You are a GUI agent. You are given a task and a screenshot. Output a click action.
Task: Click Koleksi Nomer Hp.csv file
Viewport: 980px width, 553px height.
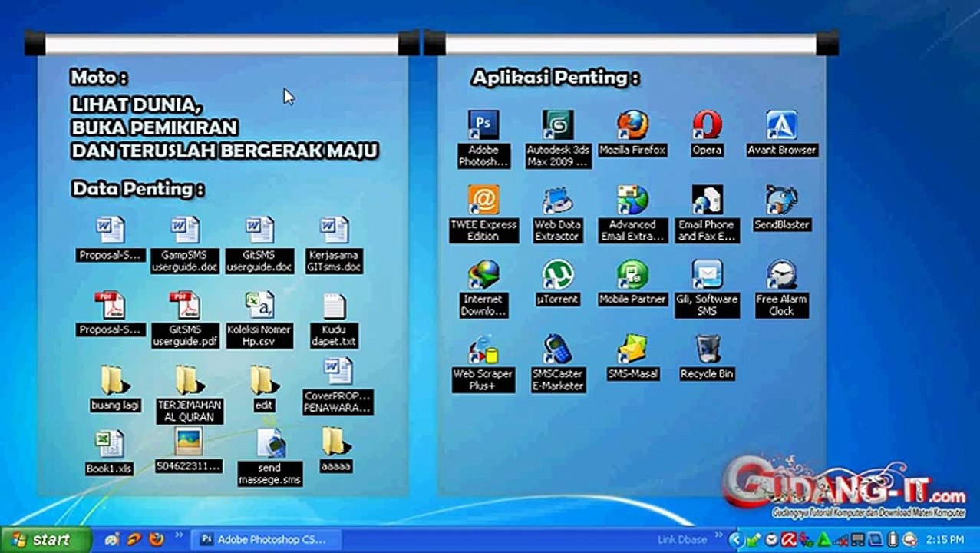[x=259, y=320]
